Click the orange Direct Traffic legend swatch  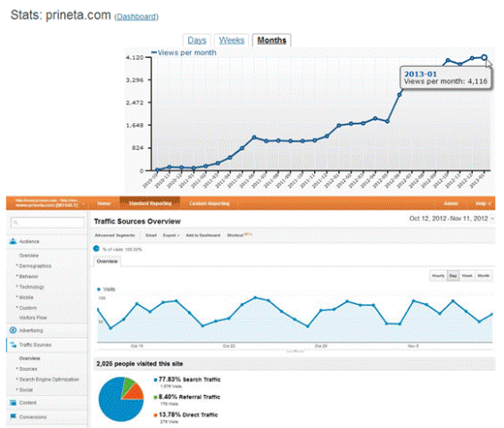tap(155, 415)
